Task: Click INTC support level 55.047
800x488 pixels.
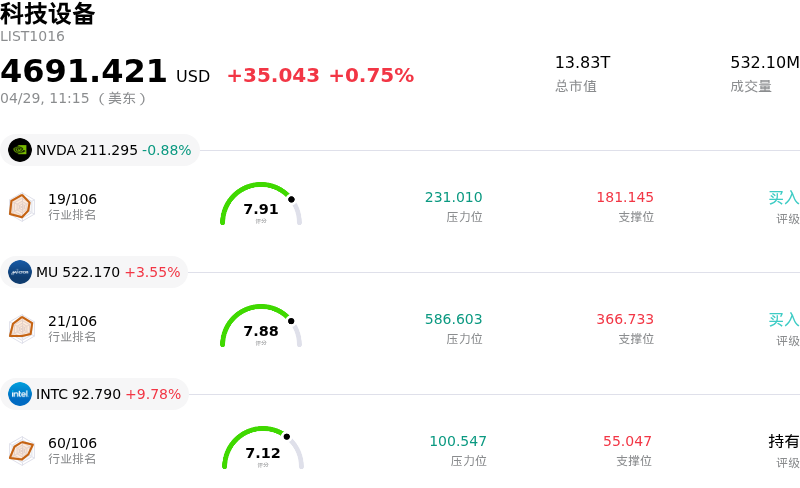Action: (627, 441)
